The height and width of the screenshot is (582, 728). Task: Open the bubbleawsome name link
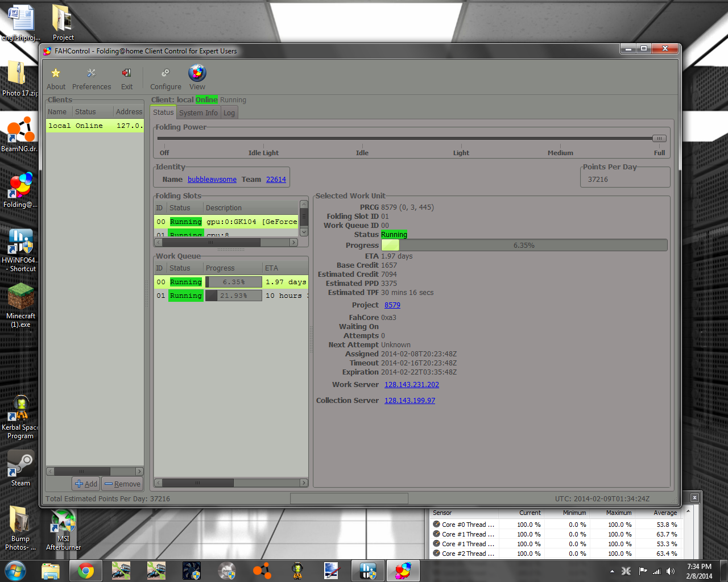(x=212, y=179)
